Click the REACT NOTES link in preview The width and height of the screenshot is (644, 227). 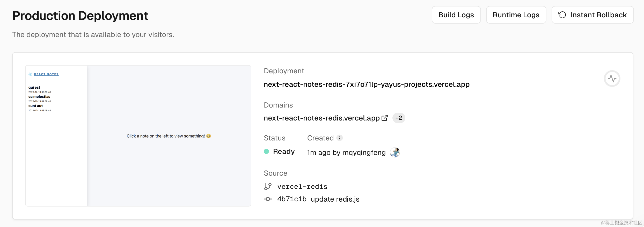tap(46, 74)
